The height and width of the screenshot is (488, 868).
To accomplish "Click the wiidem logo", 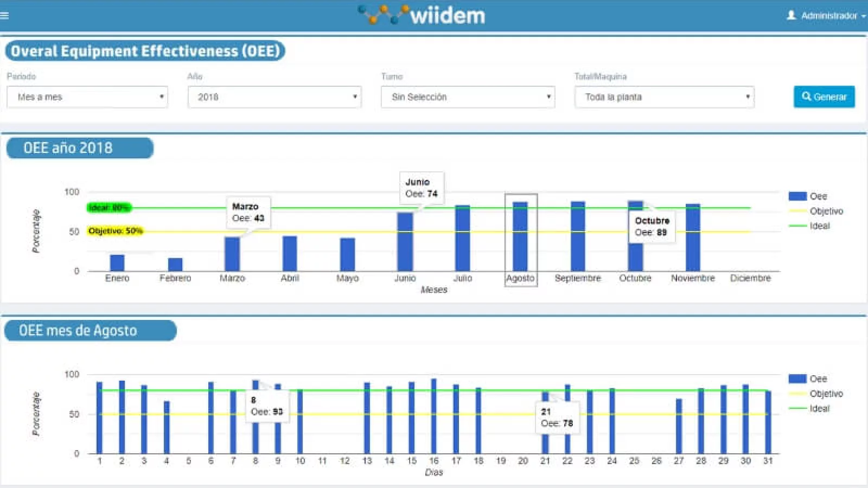I will pyautogui.click(x=422, y=15).
